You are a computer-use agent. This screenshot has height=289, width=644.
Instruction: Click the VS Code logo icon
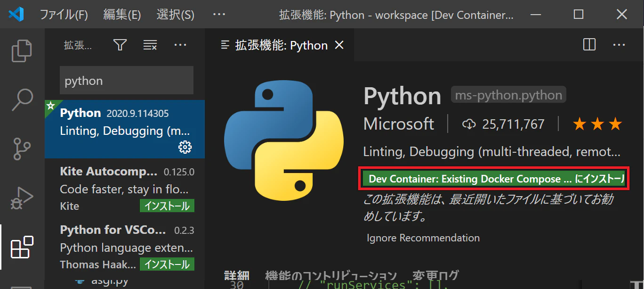(16, 15)
